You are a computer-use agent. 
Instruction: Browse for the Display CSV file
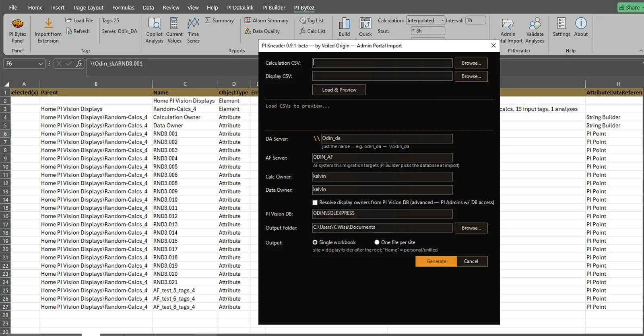point(471,76)
